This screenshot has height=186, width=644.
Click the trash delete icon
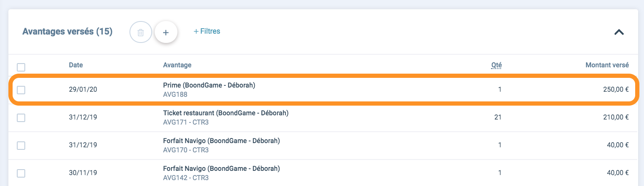141,32
